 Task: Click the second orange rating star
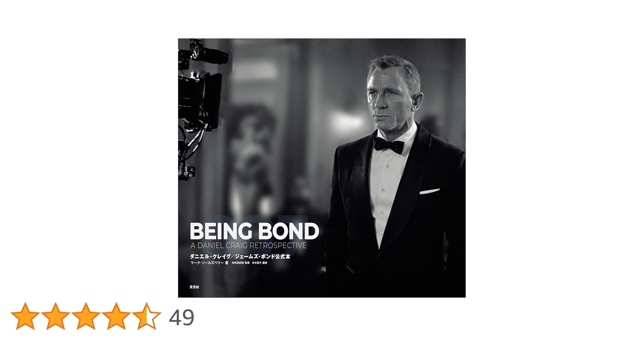pyautogui.click(x=55, y=316)
